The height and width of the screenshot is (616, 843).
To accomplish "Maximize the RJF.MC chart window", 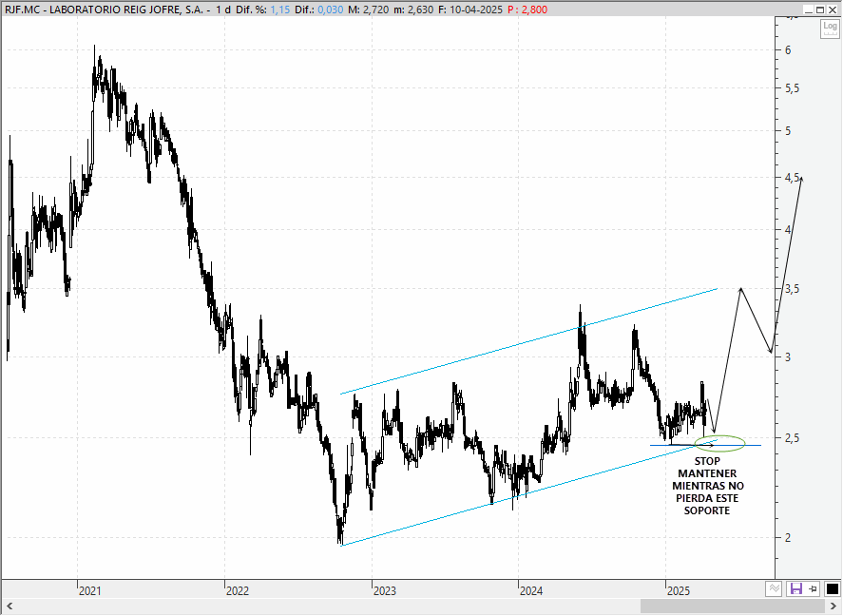I will [x=820, y=10].
